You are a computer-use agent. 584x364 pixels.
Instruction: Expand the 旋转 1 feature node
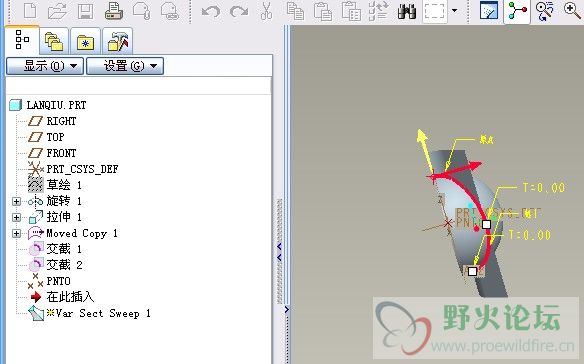click(x=16, y=202)
